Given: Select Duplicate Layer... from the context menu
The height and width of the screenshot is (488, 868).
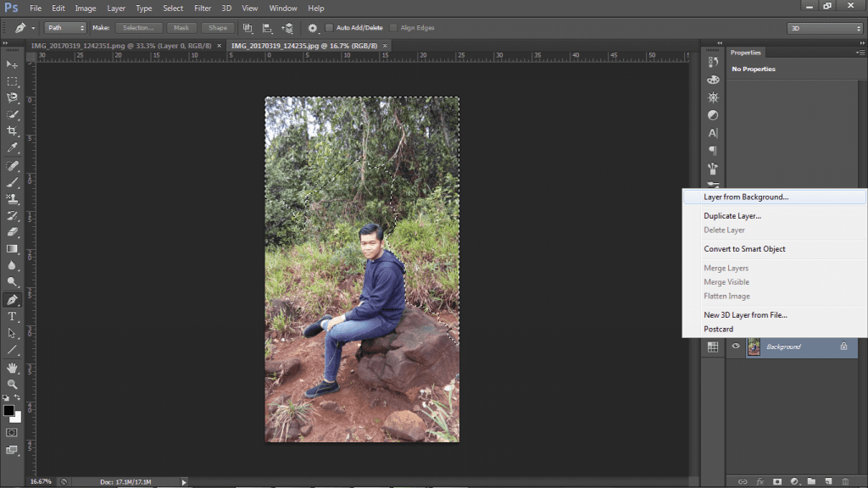Looking at the screenshot, I should [x=732, y=216].
